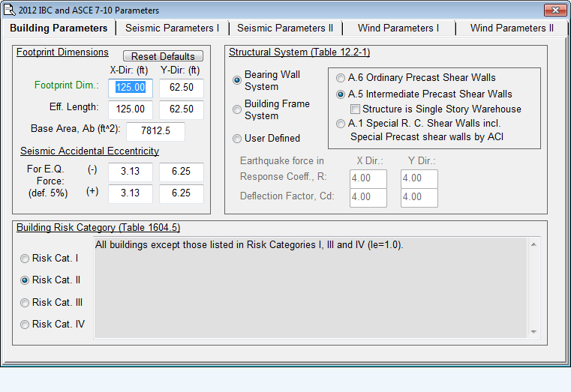Select Bearing Wall System option
This screenshot has width=571, height=392.
pyautogui.click(x=238, y=80)
